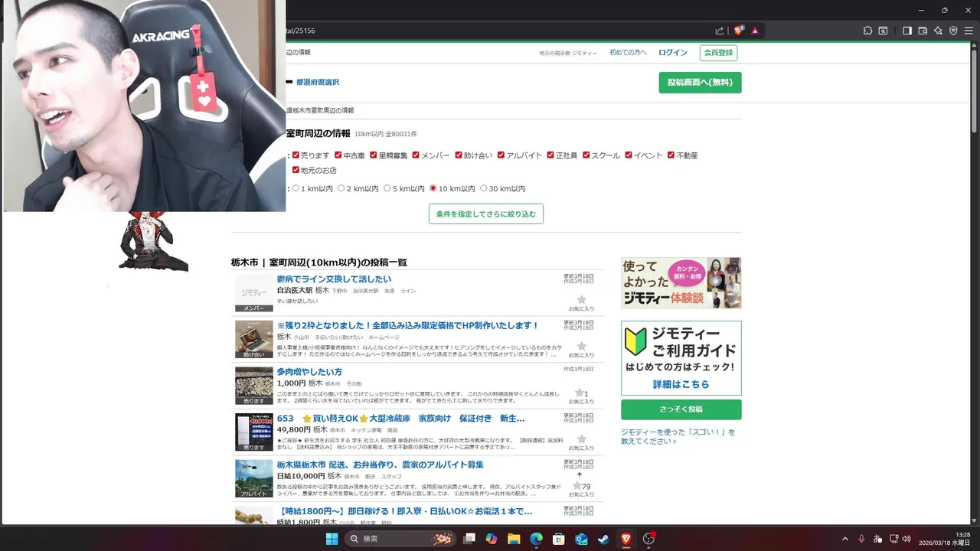This screenshot has width=980, height=551.
Task: Expand 条件を指定してさらに絞り込む filter
Action: (486, 214)
